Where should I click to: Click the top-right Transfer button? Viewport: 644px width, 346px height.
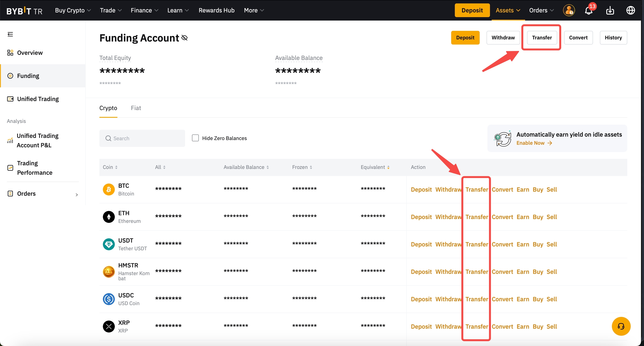(542, 38)
